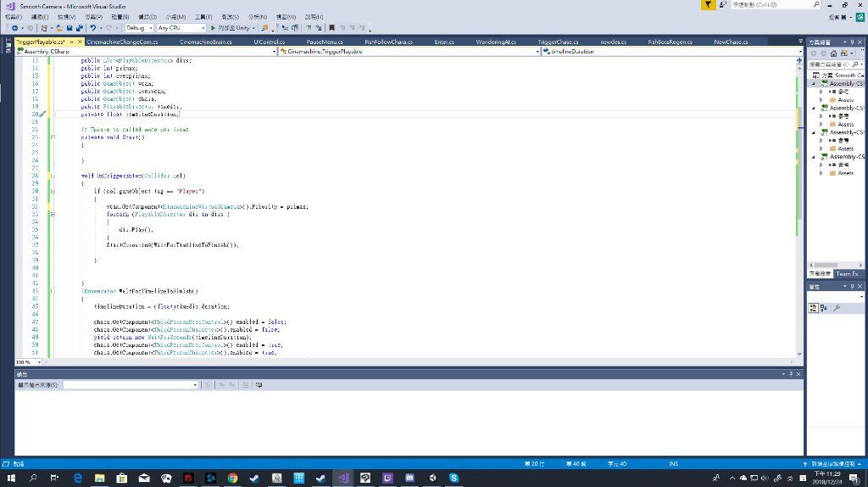Viewport: 868px width, 487px height.
Task: Click the feedback icon beside Quick Launch
Action: (722, 5)
